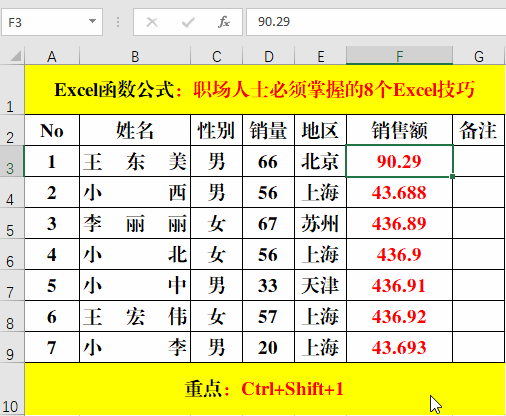Select region cell 天津
The height and width of the screenshot is (416, 506).
pos(321,285)
